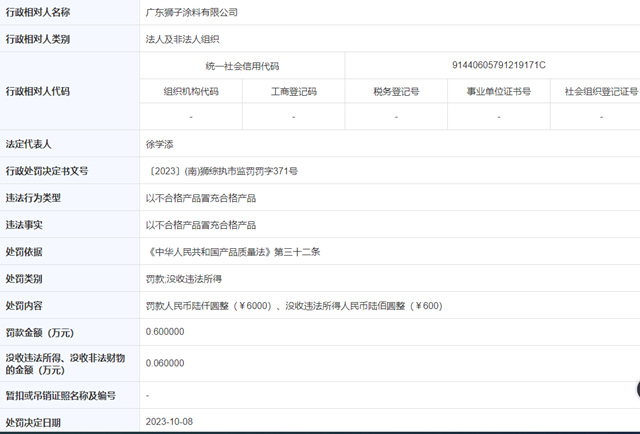Click company name 广东狮子涂料有限公司
Screen dimensions: 640x434
(191, 12)
